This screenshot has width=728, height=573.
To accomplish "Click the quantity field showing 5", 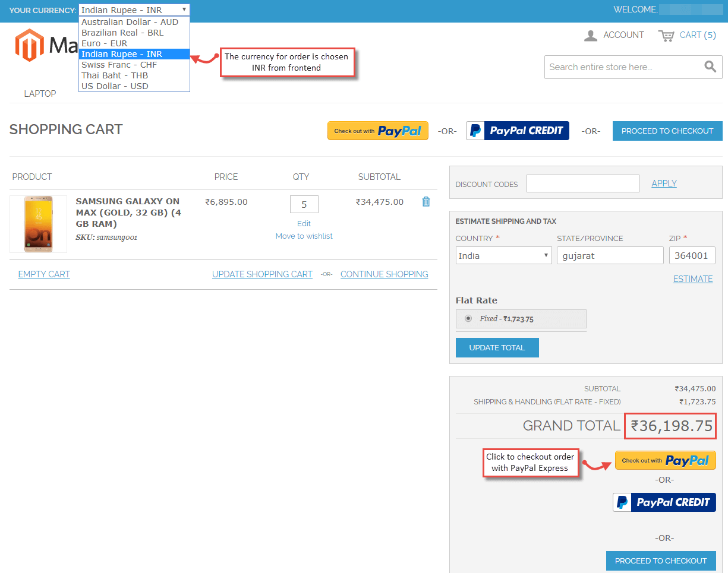I will point(304,204).
